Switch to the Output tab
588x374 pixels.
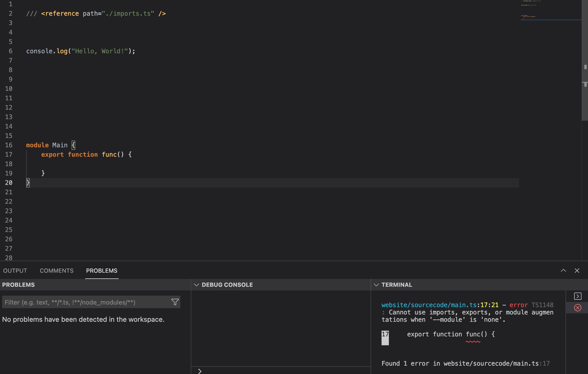point(15,271)
